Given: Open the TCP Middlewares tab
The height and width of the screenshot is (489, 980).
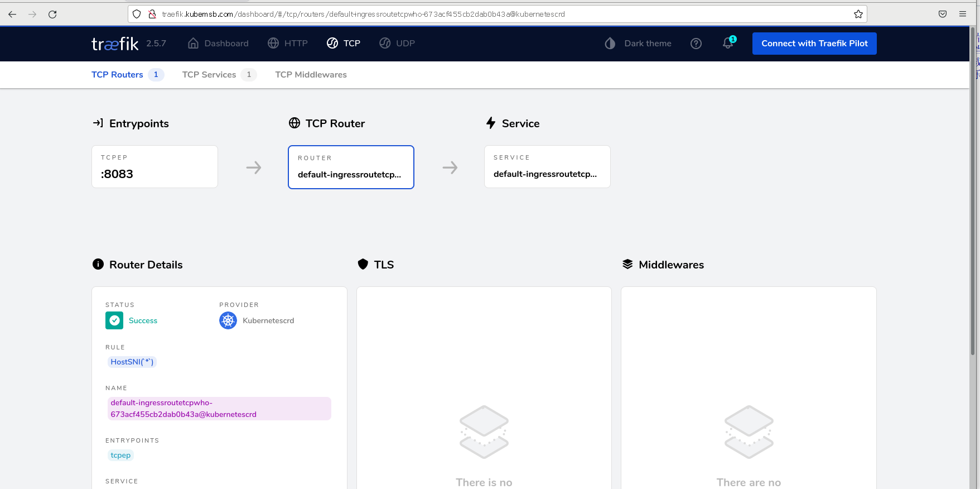Looking at the screenshot, I should [311, 75].
